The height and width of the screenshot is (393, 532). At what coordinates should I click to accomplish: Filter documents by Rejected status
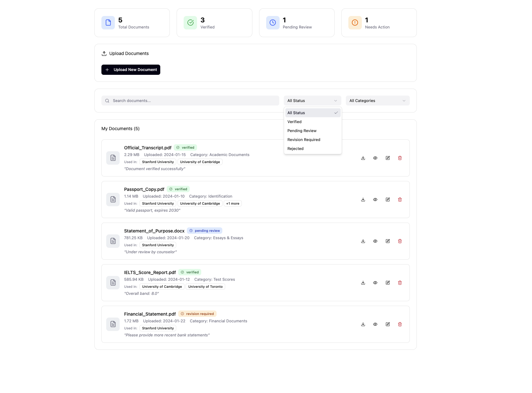296,149
